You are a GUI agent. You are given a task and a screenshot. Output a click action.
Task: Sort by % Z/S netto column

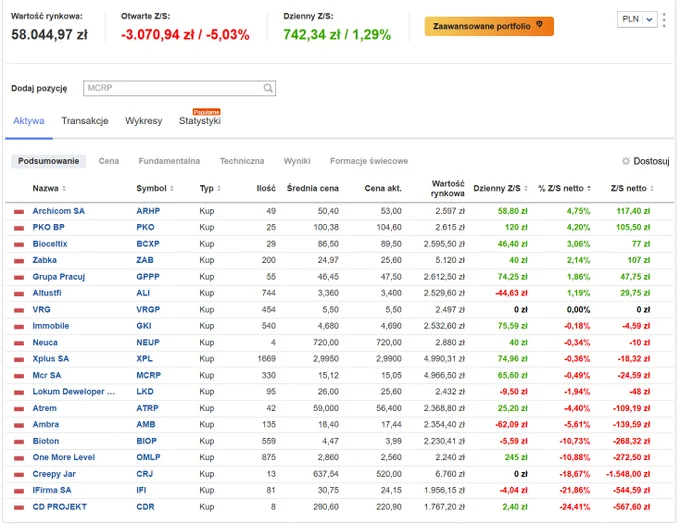(x=564, y=188)
